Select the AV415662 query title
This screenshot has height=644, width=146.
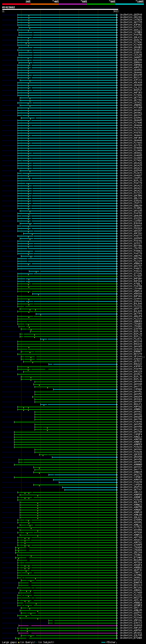click(8, 7)
